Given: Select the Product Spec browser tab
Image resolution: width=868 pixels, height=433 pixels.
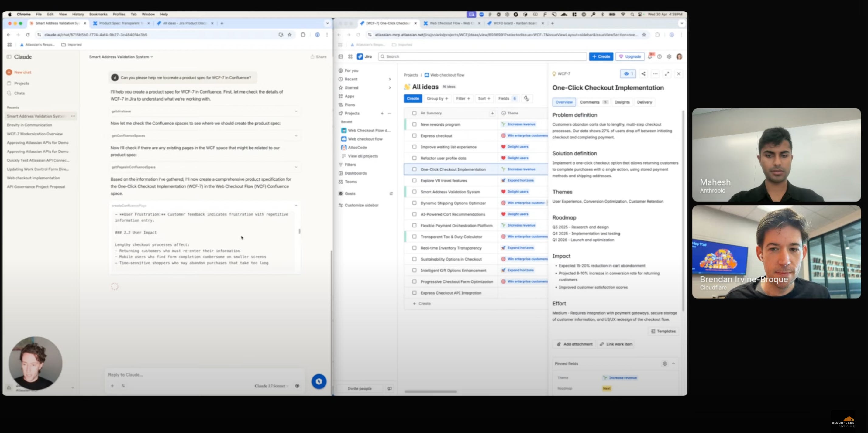Looking at the screenshot, I should (121, 23).
